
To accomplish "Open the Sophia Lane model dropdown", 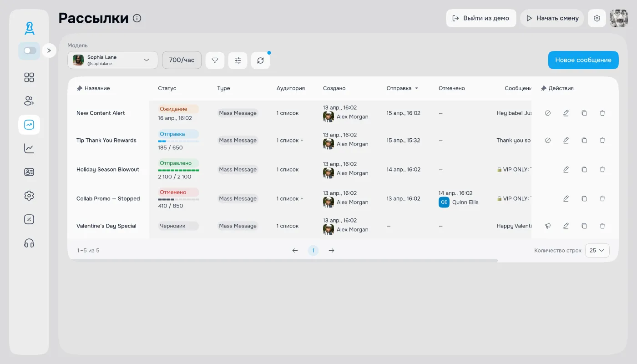I will tap(113, 60).
